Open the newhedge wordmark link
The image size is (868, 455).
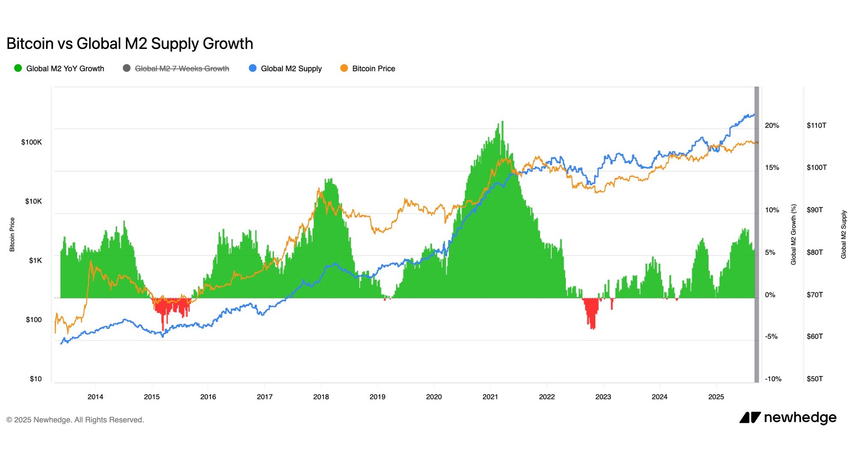point(800,418)
